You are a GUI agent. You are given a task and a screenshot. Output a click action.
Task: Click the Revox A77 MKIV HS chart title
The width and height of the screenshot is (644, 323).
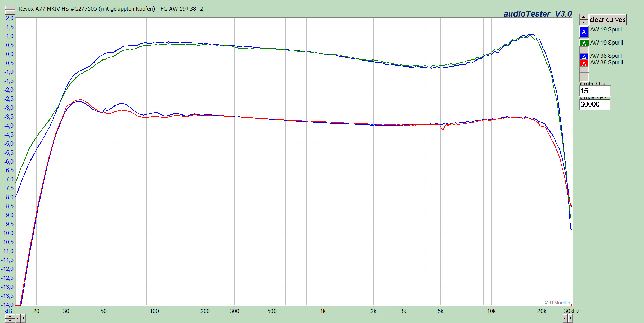click(x=111, y=9)
